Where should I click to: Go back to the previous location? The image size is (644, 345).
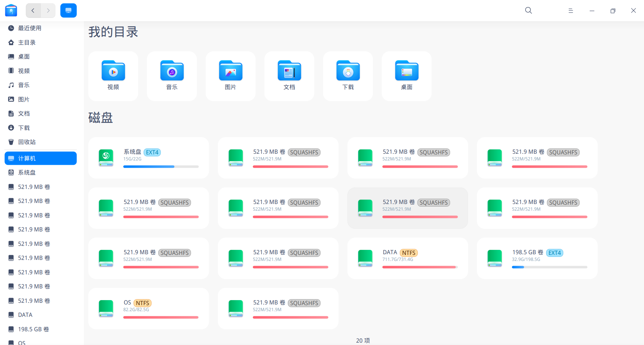[x=33, y=11]
